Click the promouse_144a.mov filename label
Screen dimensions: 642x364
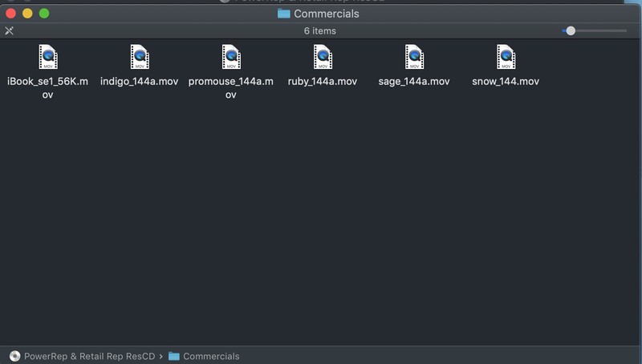pos(231,88)
